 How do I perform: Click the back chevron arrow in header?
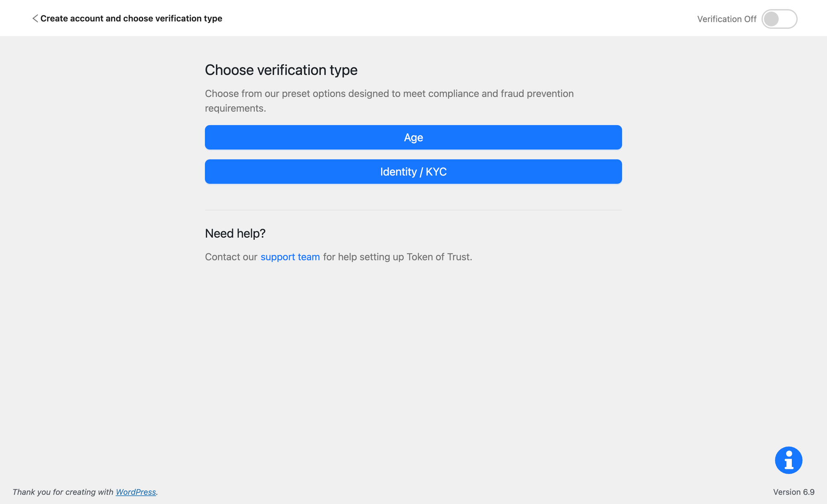pyautogui.click(x=35, y=19)
